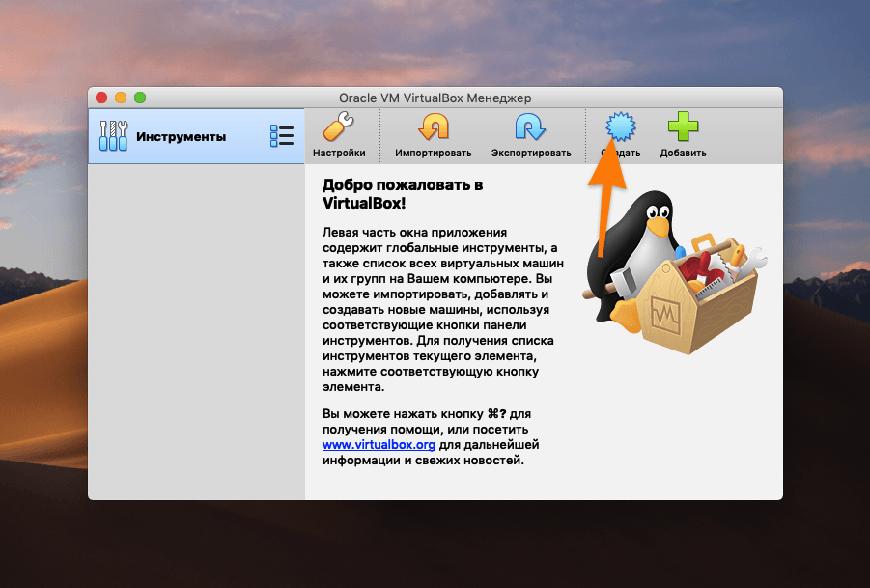
Task: Click the Настройки toolbar label
Action: pos(339,153)
